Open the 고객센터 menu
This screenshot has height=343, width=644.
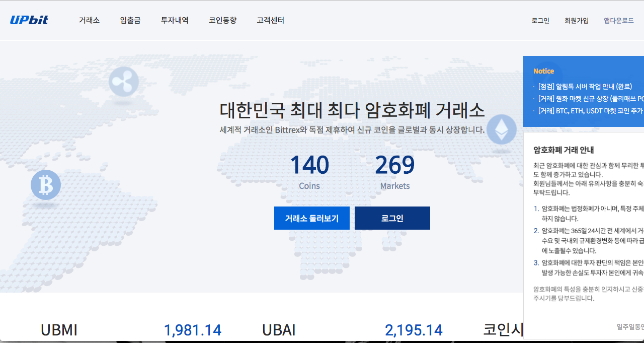coord(270,21)
